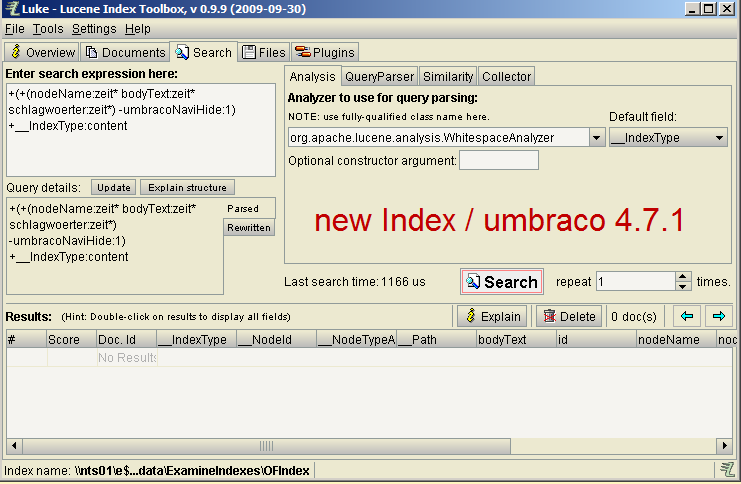
Task: Click the horizontal scrollbar right arrow
Action: 724,446
